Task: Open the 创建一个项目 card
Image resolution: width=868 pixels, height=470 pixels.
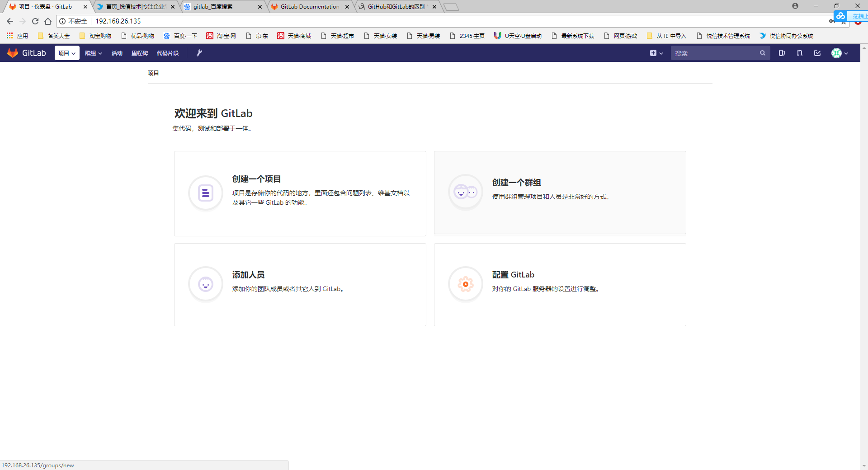Action: 300,193
